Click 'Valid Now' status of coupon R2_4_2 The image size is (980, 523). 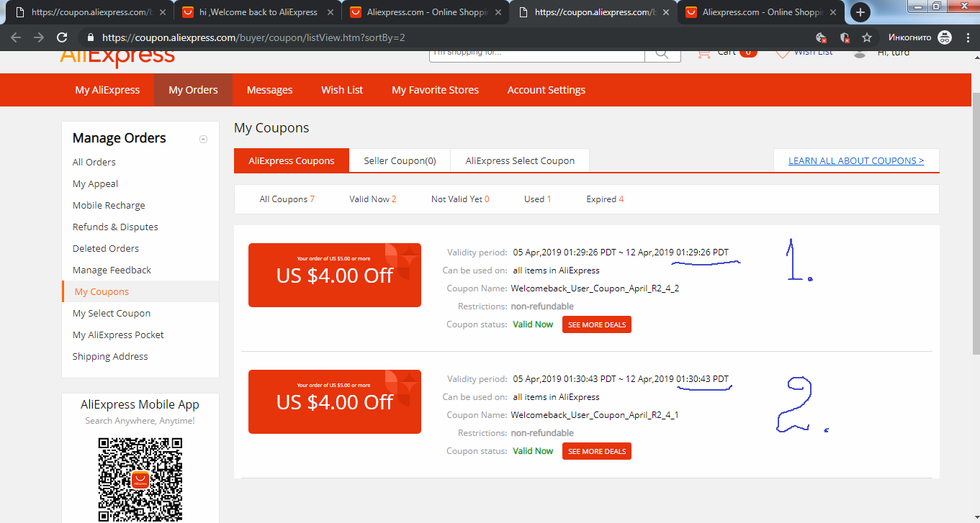pyautogui.click(x=533, y=324)
